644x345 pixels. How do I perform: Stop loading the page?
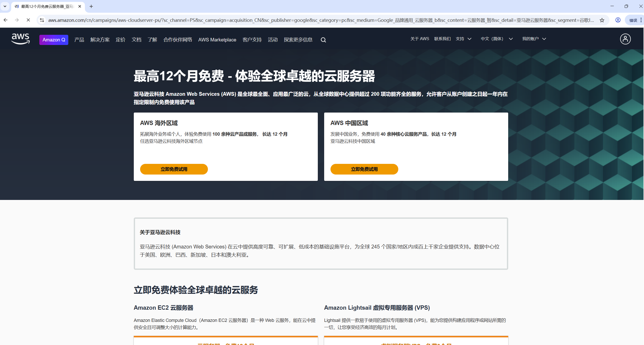point(28,20)
